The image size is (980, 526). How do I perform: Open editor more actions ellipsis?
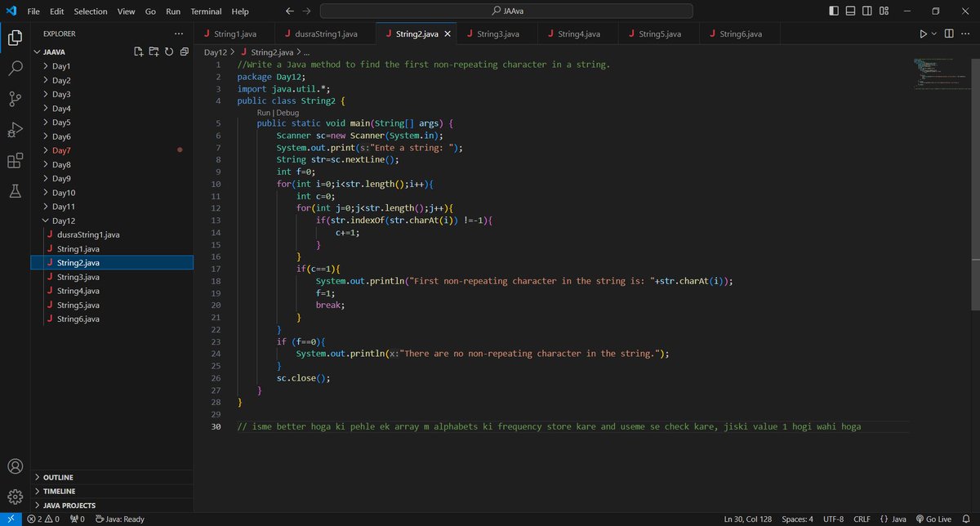click(966, 33)
